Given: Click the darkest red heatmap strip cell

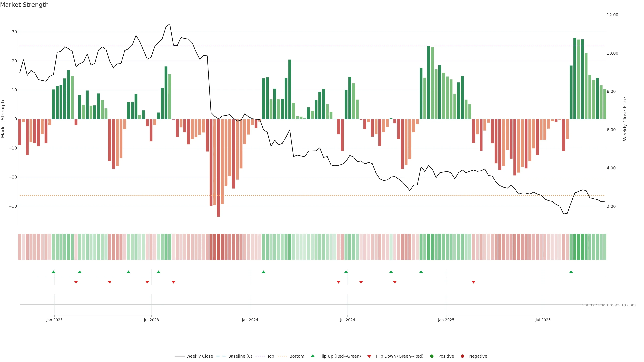Looking at the screenshot, I should pos(219,247).
